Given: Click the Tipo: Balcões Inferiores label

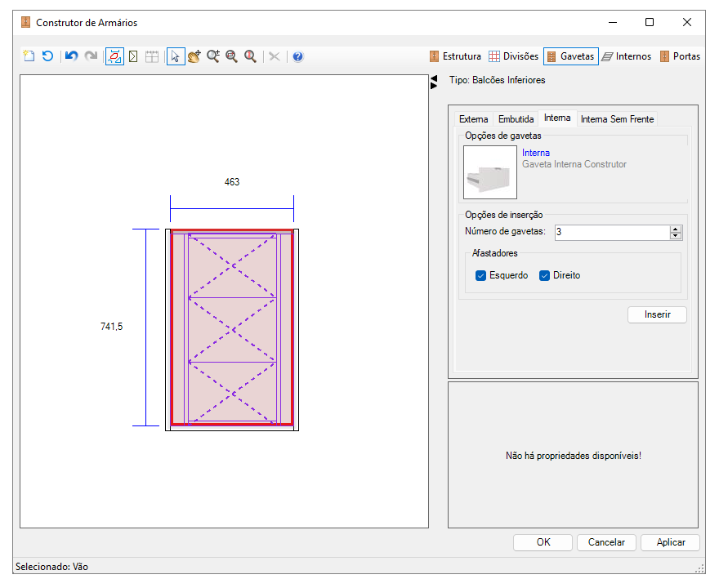Looking at the screenshot, I should [x=497, y=80].
